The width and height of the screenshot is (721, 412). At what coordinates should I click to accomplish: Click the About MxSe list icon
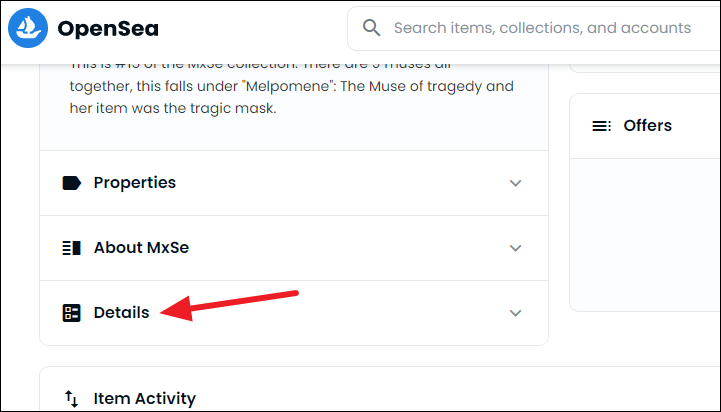[x=71, y=248]
